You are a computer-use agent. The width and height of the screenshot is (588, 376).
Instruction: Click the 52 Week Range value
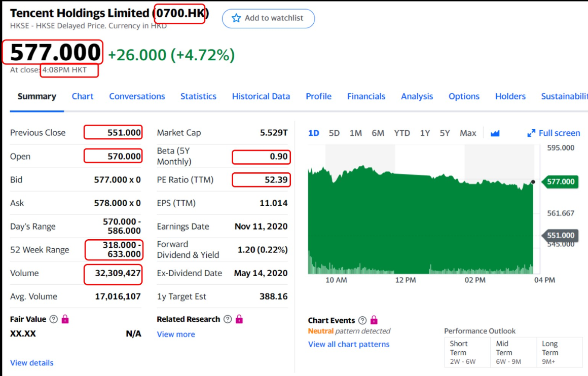122,250
